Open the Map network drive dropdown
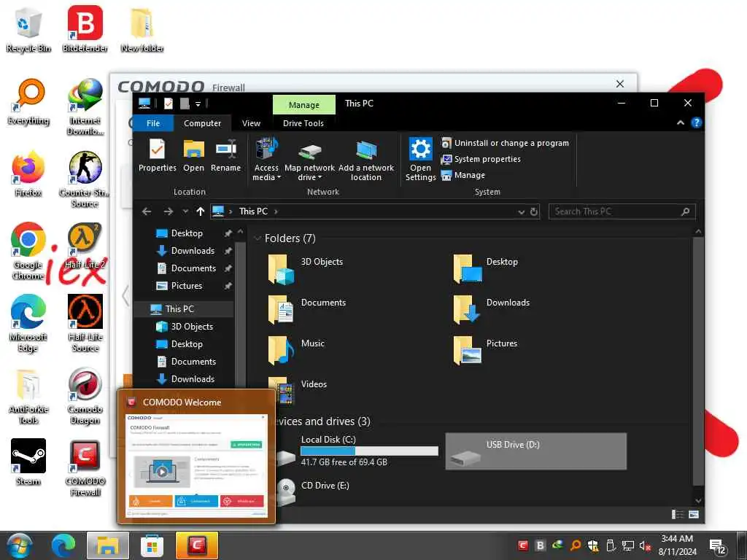This screenshot has height=560, width=747. [x=309, y=159]
